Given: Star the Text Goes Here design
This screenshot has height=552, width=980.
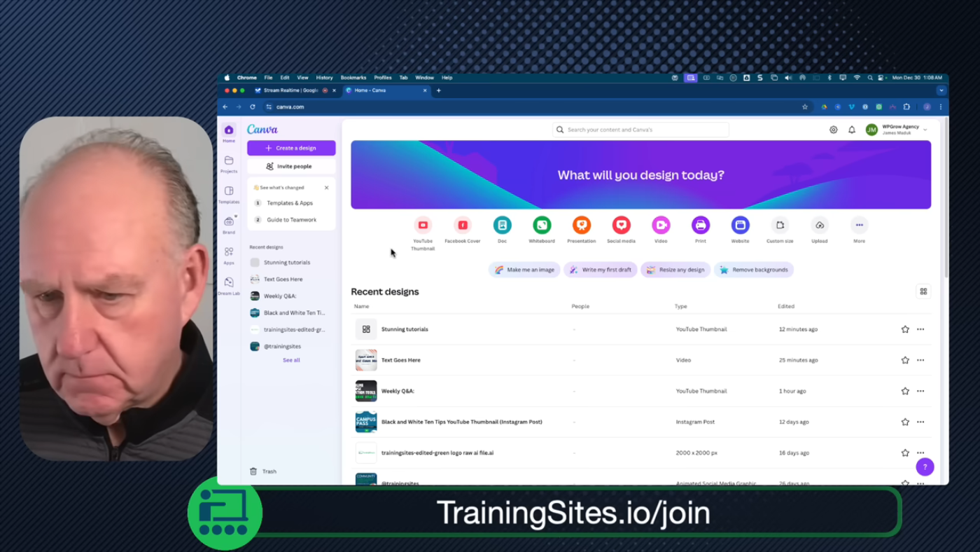Looking at the screenshot, I should pyautogui.click(x=905, y=360).
